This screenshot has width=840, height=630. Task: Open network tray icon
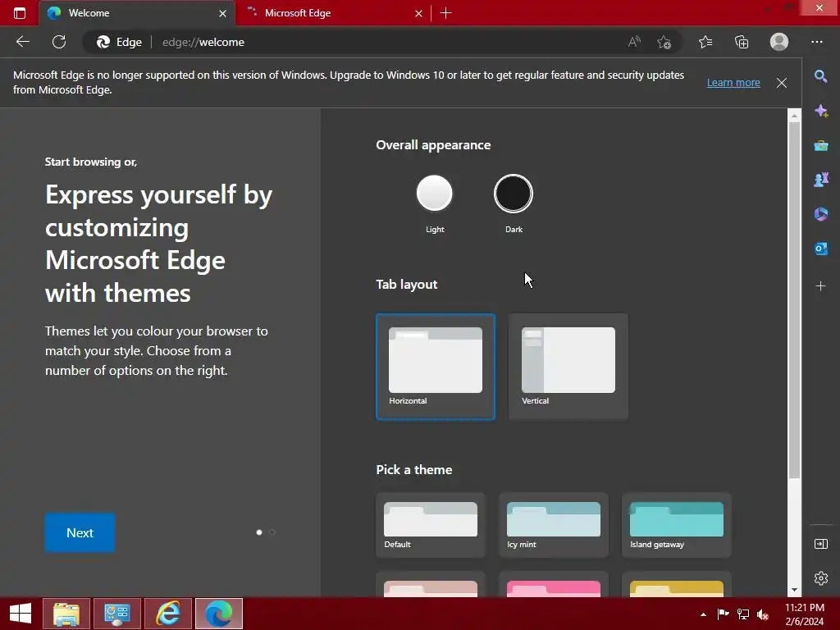click(743, 614)
